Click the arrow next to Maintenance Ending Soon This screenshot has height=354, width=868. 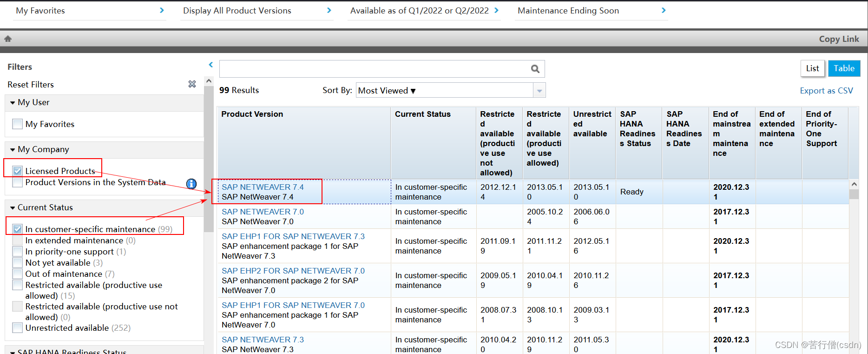[x=664, y=10]
